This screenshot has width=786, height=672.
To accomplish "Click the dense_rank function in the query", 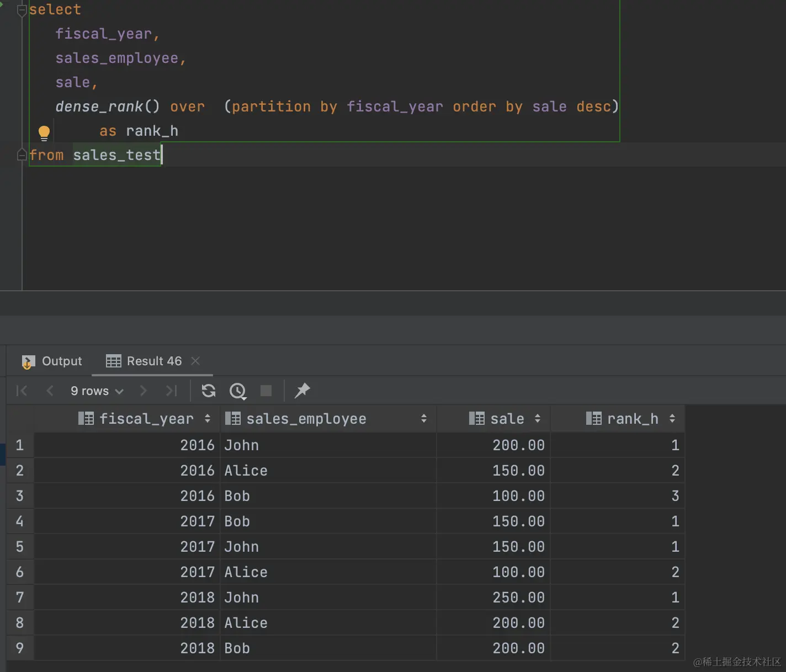I will point(99,106).
